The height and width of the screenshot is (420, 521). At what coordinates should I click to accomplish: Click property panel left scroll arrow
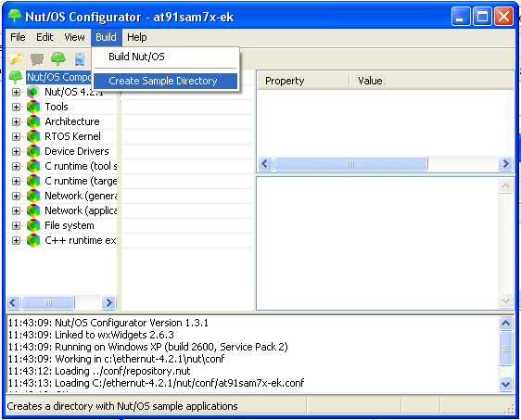coord(265,164)
